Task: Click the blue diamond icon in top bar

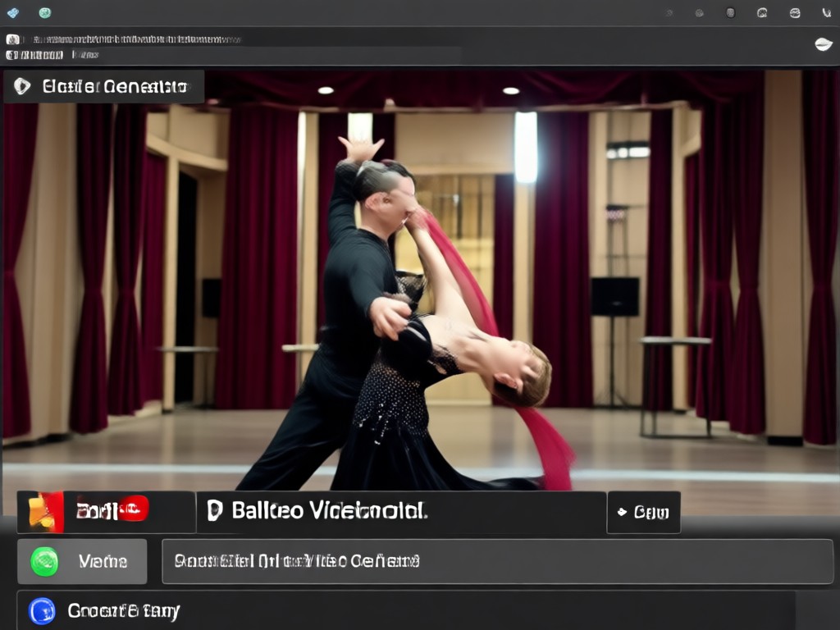Action: tap(13, 12)
